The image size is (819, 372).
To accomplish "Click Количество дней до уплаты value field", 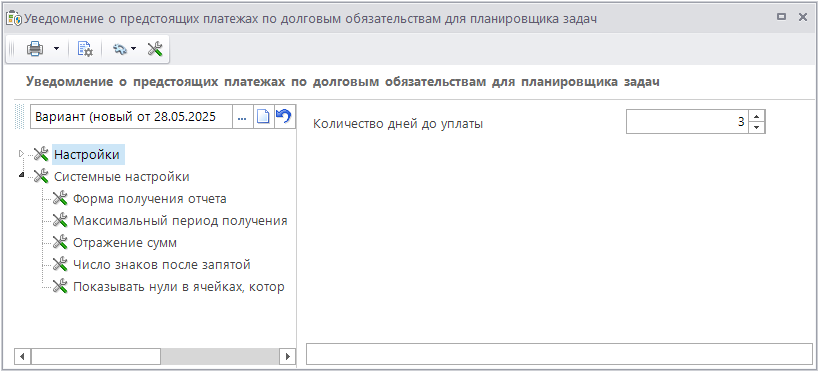I will [x=687, y=122].
